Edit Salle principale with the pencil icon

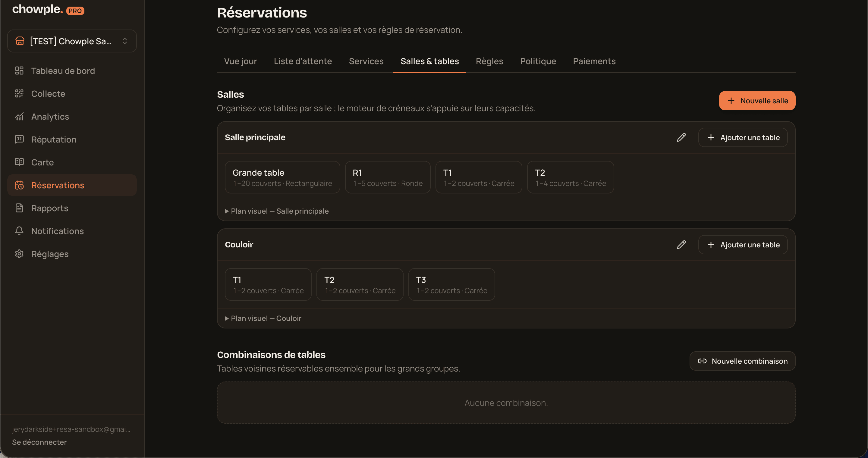(681, 137)
